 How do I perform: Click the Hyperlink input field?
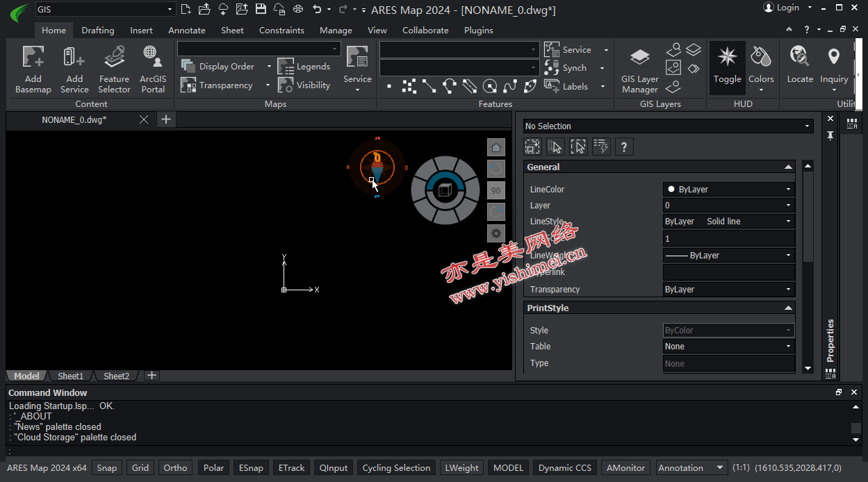[729, 272]
